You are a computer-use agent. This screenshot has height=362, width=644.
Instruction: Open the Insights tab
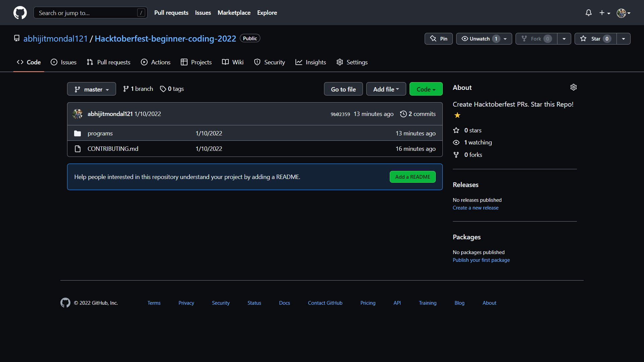(x=311, y=62)
